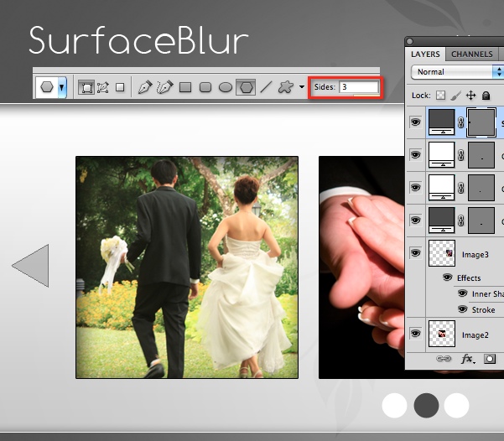Hide the Image2 layer
Screen dimensions: 504x441
click(x=415, y=334)
